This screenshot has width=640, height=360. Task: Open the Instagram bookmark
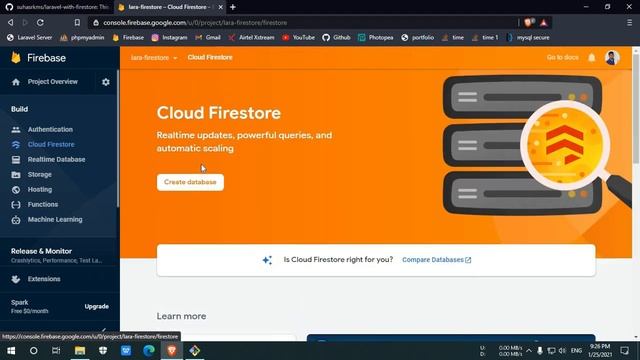169,38
